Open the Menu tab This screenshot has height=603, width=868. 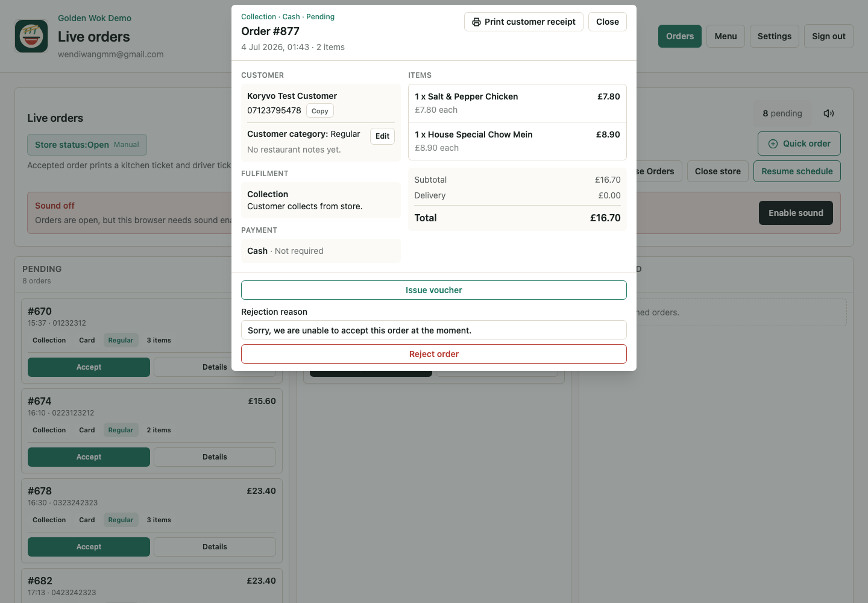726,36
